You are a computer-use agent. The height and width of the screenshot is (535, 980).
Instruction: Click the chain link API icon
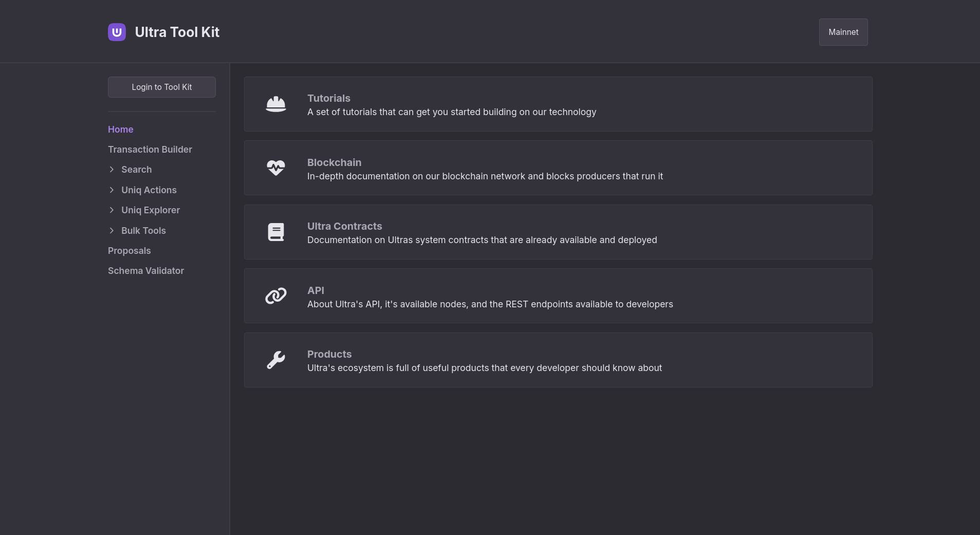(x=276, y=296)
